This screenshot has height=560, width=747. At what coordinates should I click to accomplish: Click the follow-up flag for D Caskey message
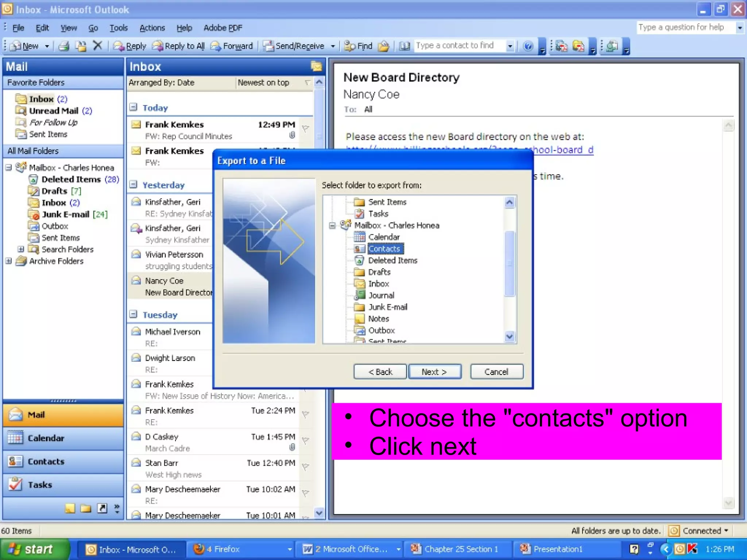pos(306,440)
